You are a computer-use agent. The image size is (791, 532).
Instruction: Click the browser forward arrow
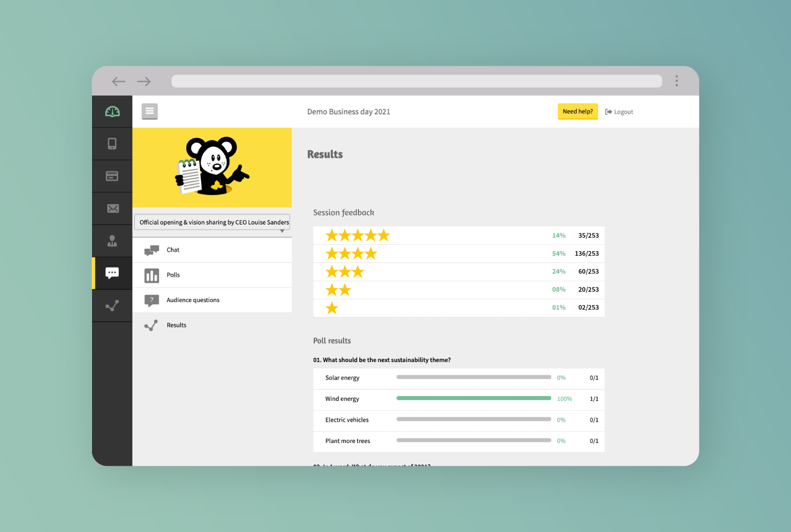pyautogui.click(x=144, y=82)
